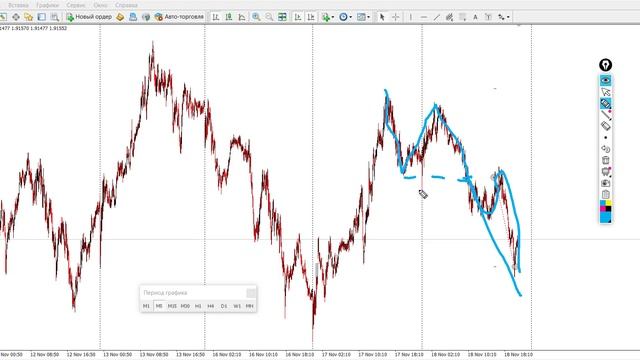Image resolution: width=640 pixels, height=360 pixels.
Task: Select the Fibonacci retracement tool
Action: [462, 17]
